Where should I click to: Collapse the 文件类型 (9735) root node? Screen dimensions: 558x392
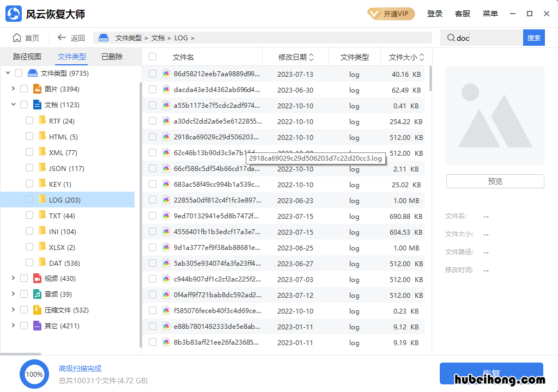[x=8, y=73]
